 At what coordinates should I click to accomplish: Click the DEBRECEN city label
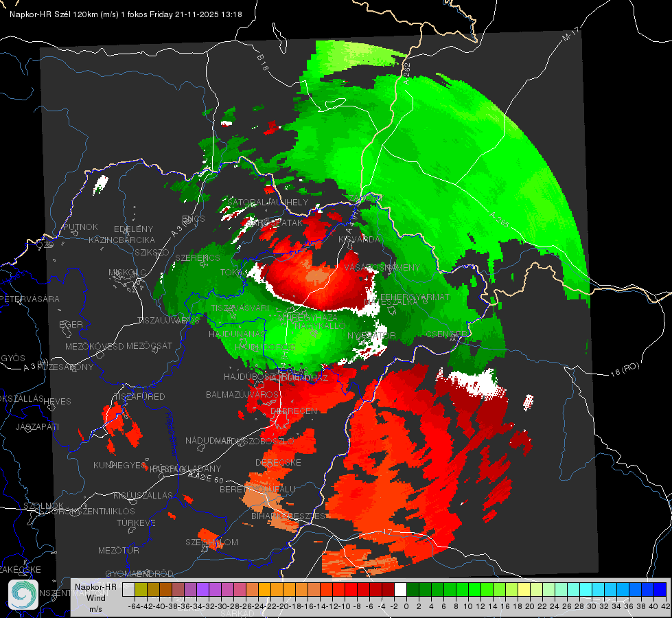click(294, 411)
